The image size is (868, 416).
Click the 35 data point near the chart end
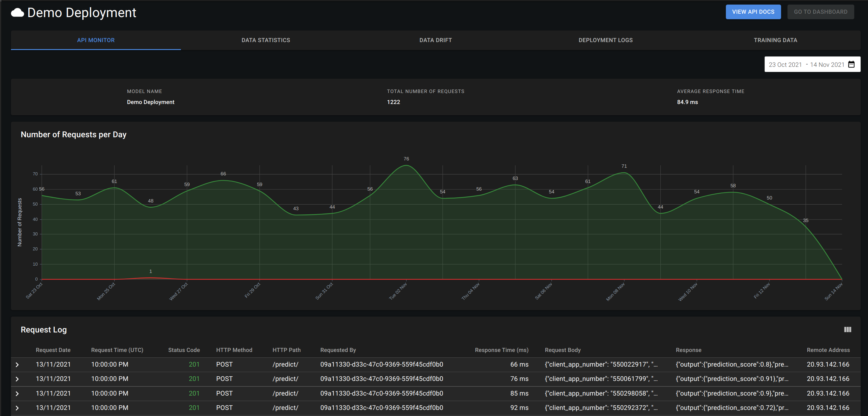(805, 226)
